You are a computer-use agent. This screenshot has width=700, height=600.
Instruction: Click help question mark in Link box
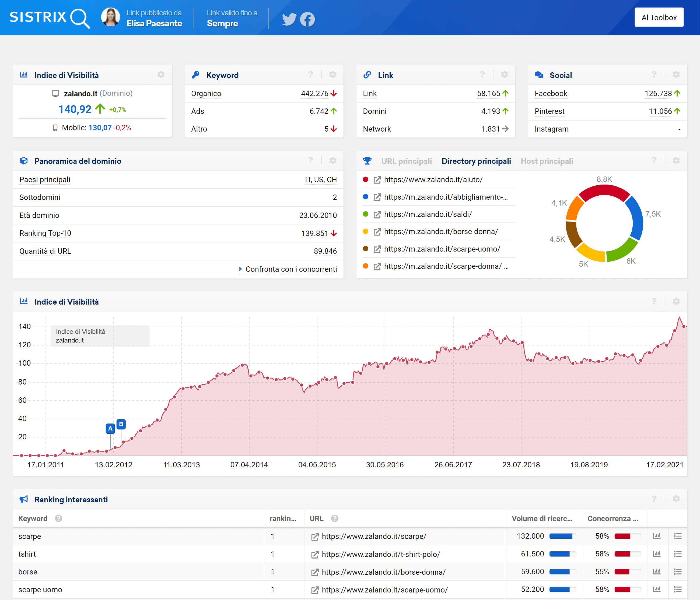click(482, 75)
